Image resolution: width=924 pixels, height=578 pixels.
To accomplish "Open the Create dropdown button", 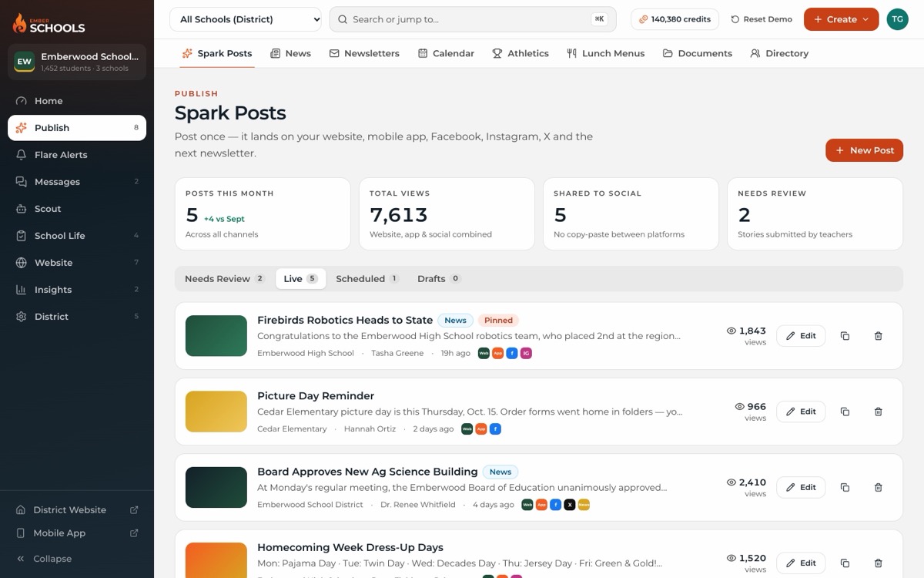I will coord(841,19).
